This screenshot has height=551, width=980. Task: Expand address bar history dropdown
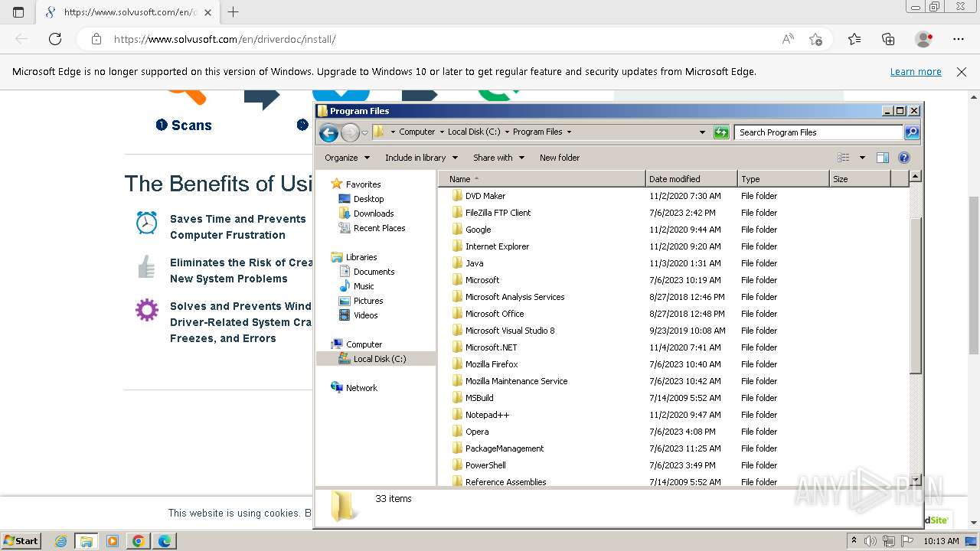click(x=702, y=132)
